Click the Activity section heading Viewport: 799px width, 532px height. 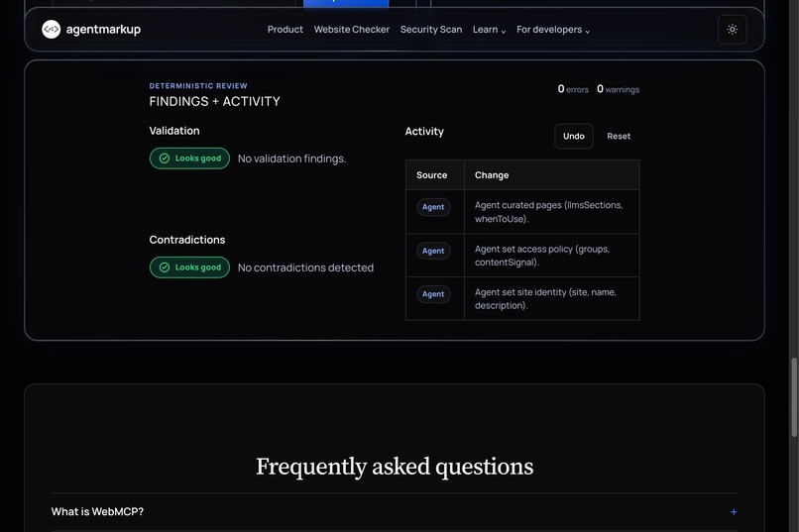(x=424, y=132)
